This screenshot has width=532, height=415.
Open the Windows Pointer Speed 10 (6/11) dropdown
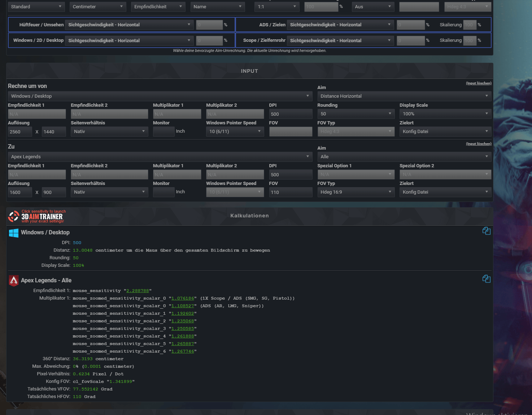235,132
